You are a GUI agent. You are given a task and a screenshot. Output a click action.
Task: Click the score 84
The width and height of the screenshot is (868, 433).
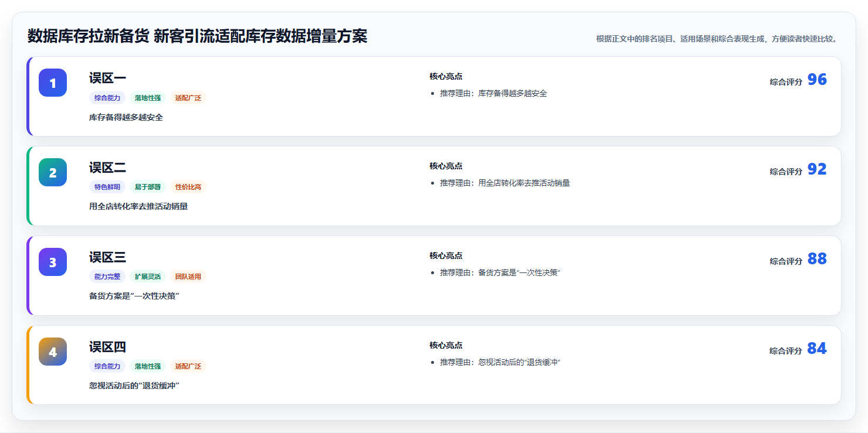point(817,349)
